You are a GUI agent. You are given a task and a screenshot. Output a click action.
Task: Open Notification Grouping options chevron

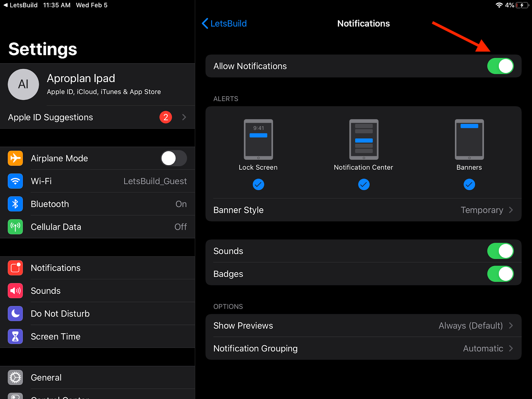pyautogui.click(x=511, y=348)
